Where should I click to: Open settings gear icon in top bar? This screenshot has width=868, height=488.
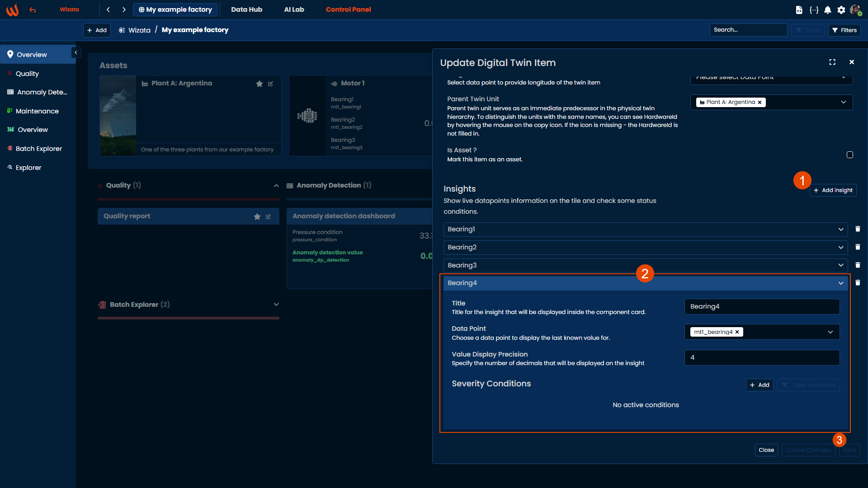click(x=841, y=10)
